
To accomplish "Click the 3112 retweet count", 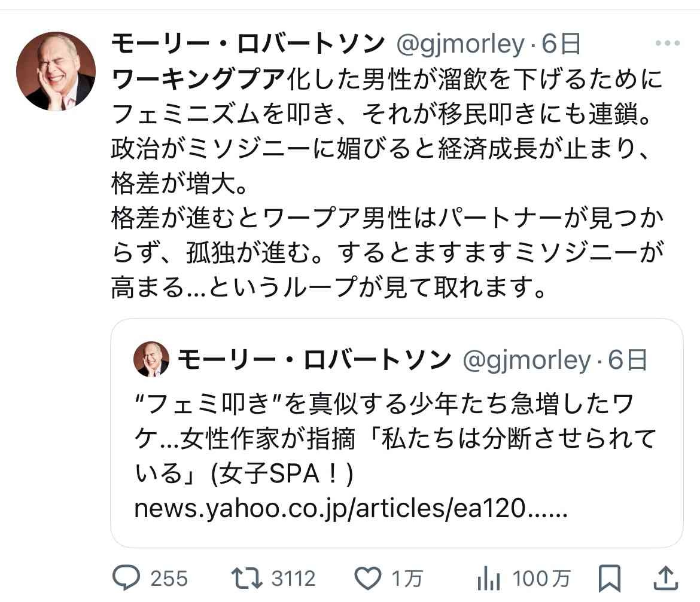I will (x=293, y=579).
